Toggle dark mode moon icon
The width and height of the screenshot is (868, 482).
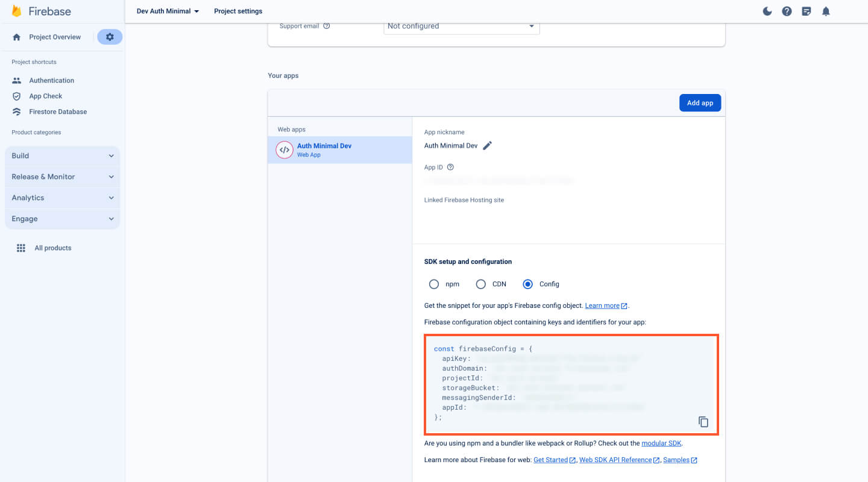coord(767,11)
